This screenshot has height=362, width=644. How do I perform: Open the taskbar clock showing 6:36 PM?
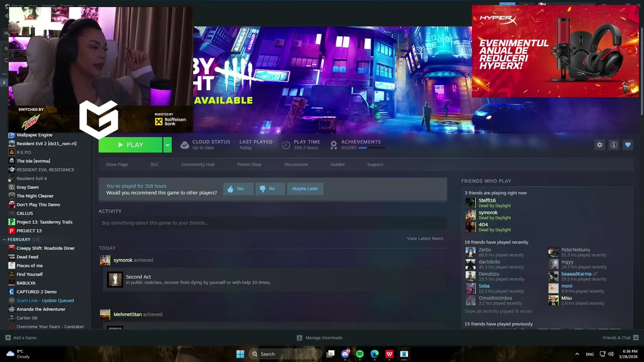click(629, 354)
